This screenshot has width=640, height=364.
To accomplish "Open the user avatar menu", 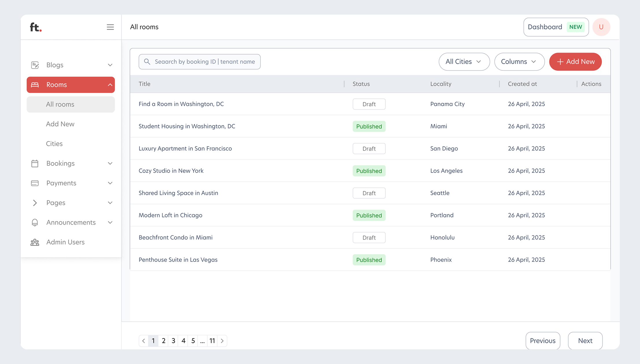I will (601, 27).
